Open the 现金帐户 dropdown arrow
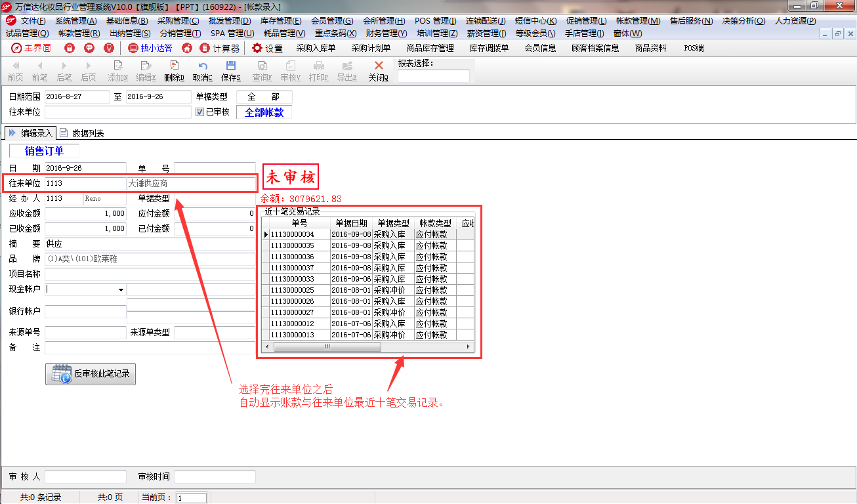 121,289
